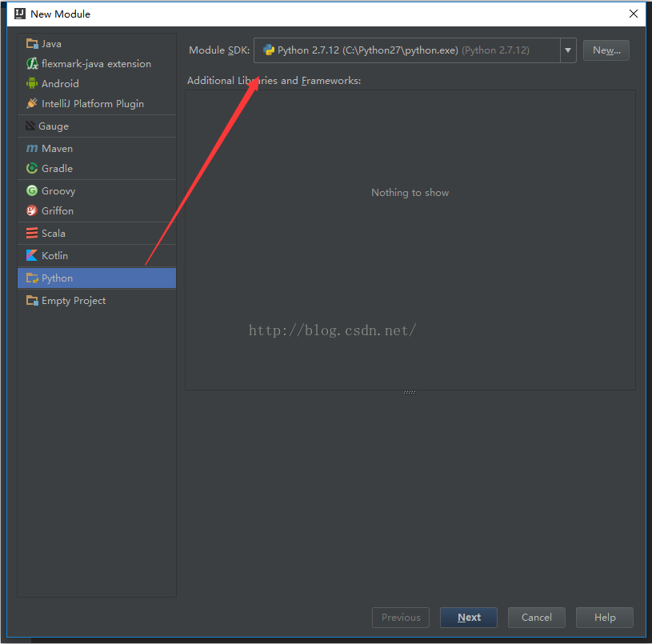Click the Cancel button
Screen dimensions: 652x644
tap(537, 618)
